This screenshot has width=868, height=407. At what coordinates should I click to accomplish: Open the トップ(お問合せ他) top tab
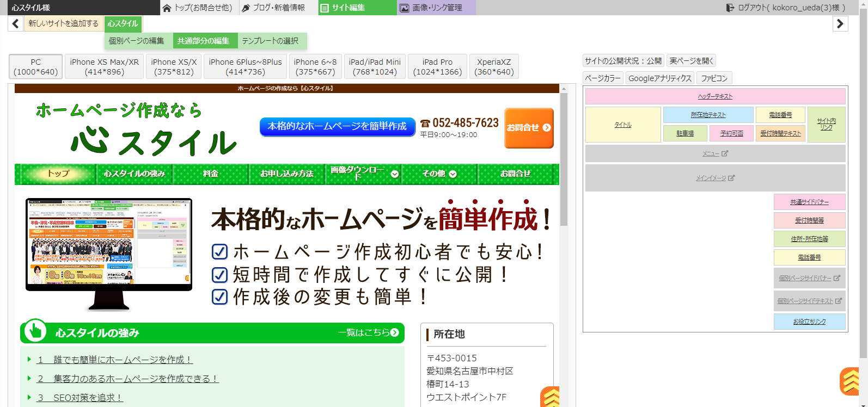click(198, 8)
